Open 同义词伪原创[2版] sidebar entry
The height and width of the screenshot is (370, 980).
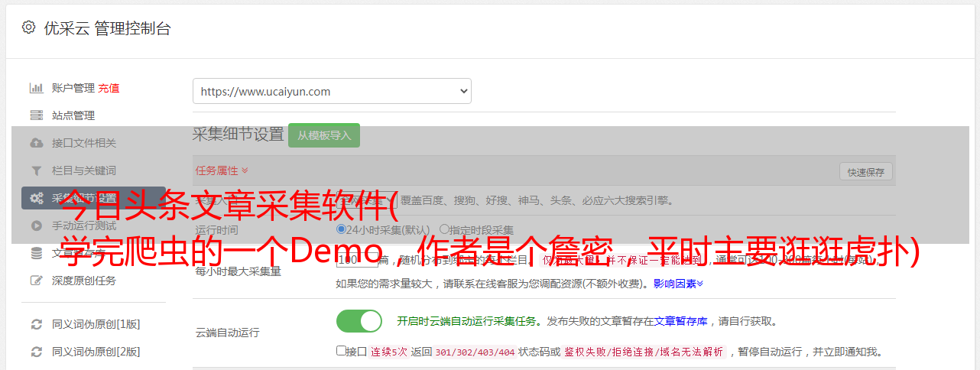pyautogui.click(x=96, y=352)
